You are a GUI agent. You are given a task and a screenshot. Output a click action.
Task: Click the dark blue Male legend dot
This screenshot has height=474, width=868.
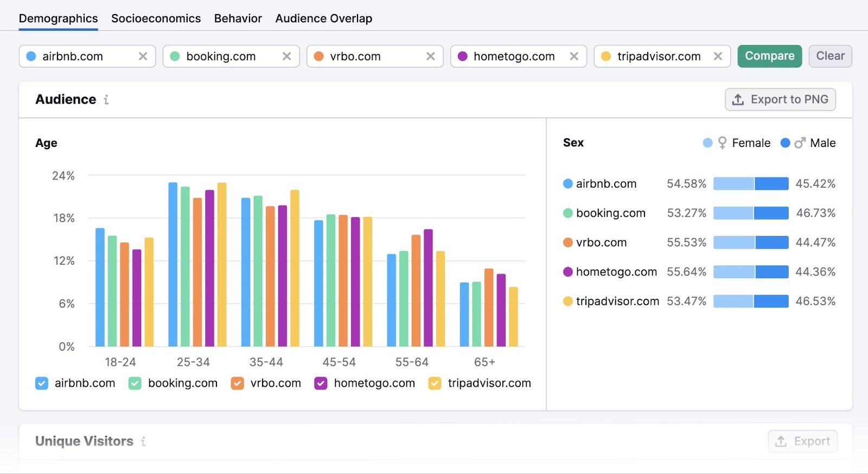click(785, 143)
